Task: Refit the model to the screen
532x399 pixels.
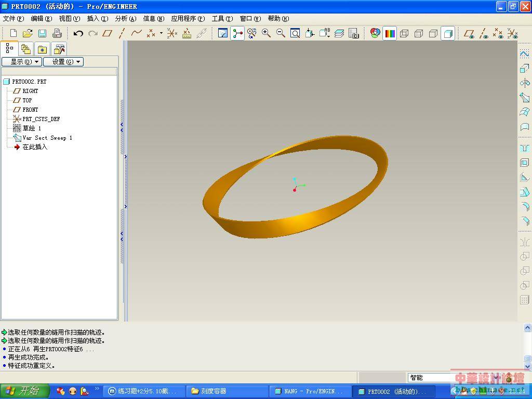Action: [x=295, y=33]
